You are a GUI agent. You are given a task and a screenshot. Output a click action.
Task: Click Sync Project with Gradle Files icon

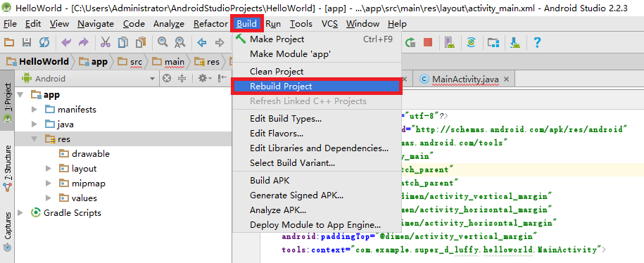tap(472, 42)
